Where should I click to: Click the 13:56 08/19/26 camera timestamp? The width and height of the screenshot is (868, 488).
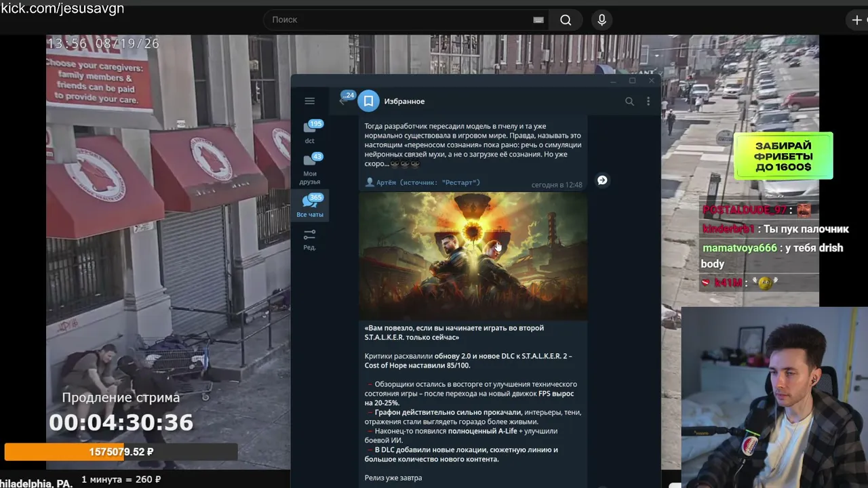pyautogui.click(x=103, y=43)
